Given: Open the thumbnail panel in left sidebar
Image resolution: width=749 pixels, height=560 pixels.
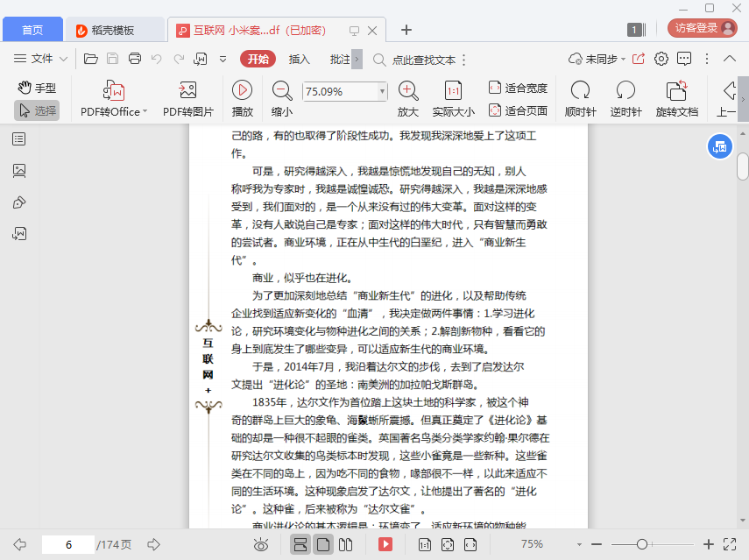Looking at the screenshot, I should point(19,171).
